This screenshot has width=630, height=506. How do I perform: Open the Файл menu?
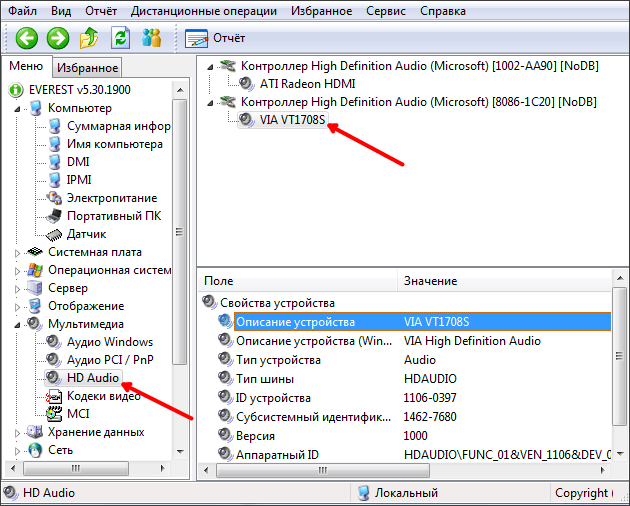tap(24, 11)
